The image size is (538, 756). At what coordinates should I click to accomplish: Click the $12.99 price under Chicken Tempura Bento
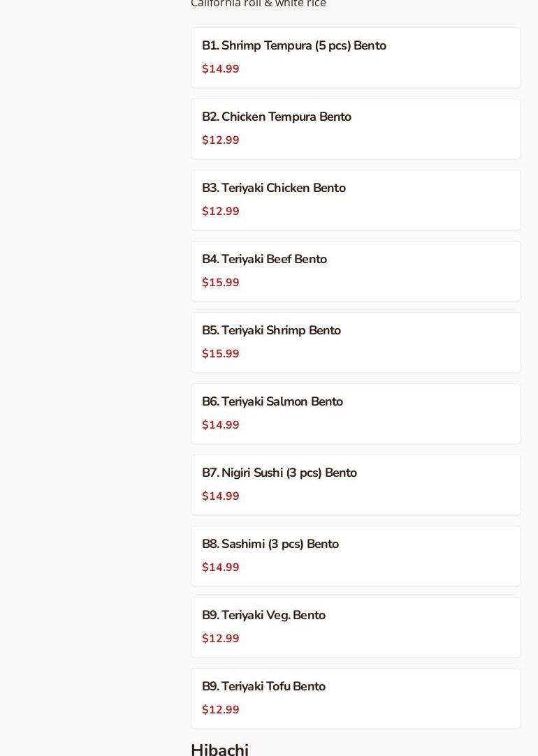pyautogui.click(x=221, y=140)
